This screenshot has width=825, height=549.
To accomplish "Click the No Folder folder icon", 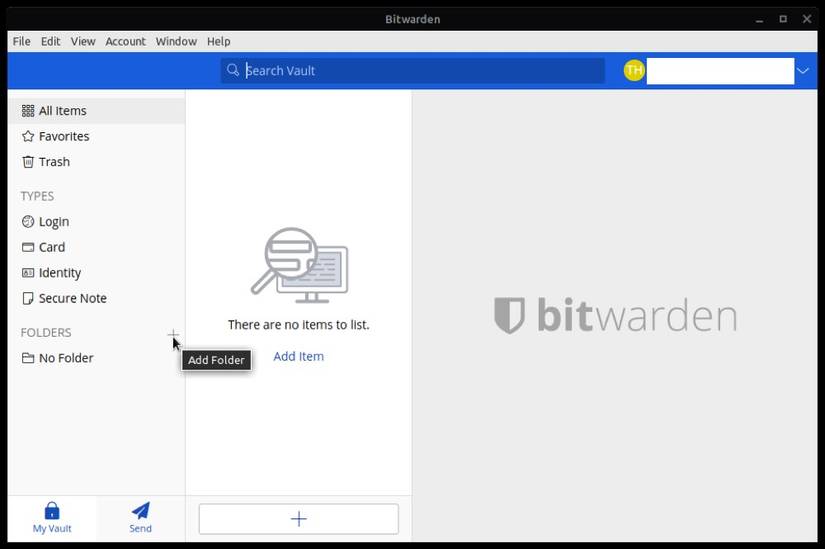I will pos(28,358).
